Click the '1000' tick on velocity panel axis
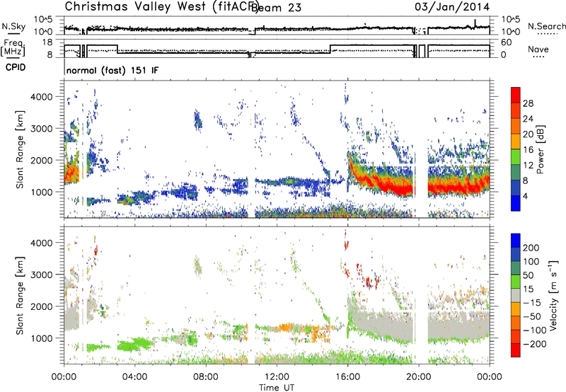This screenshot has height=392, width=566. (42, 338)
